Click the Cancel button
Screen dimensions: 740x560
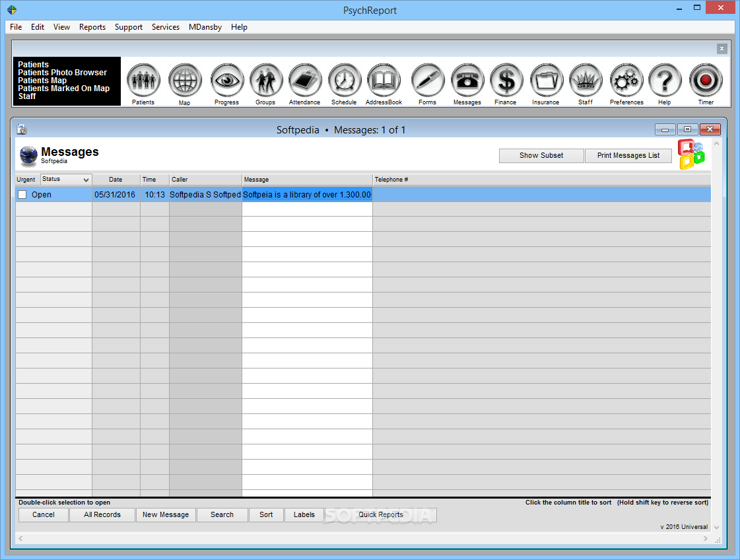coord(44,514)
